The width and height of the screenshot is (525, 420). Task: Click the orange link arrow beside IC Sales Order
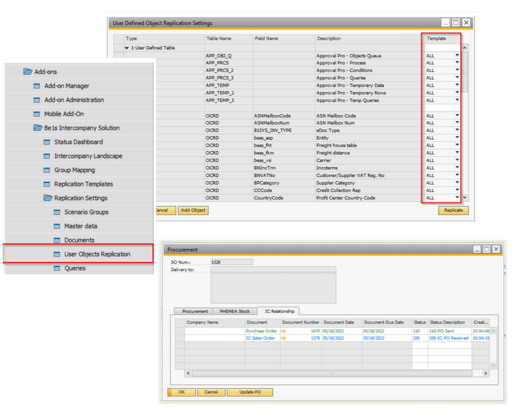click(283, 338)
